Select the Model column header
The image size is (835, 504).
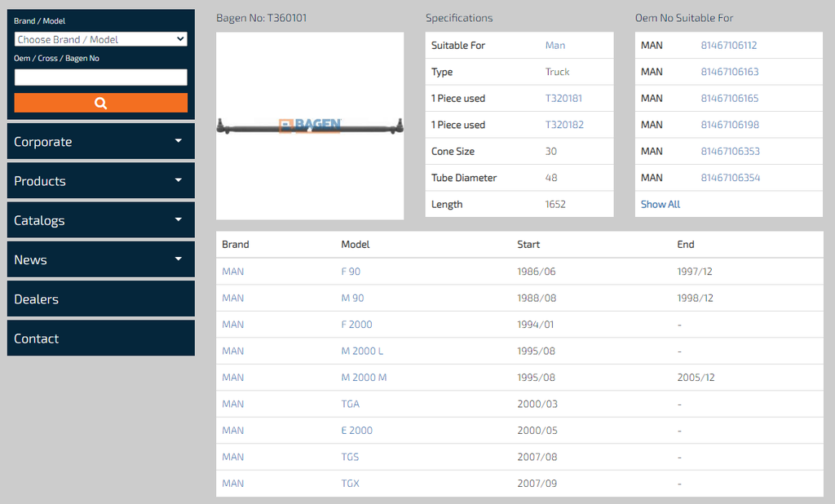point(356,244)
